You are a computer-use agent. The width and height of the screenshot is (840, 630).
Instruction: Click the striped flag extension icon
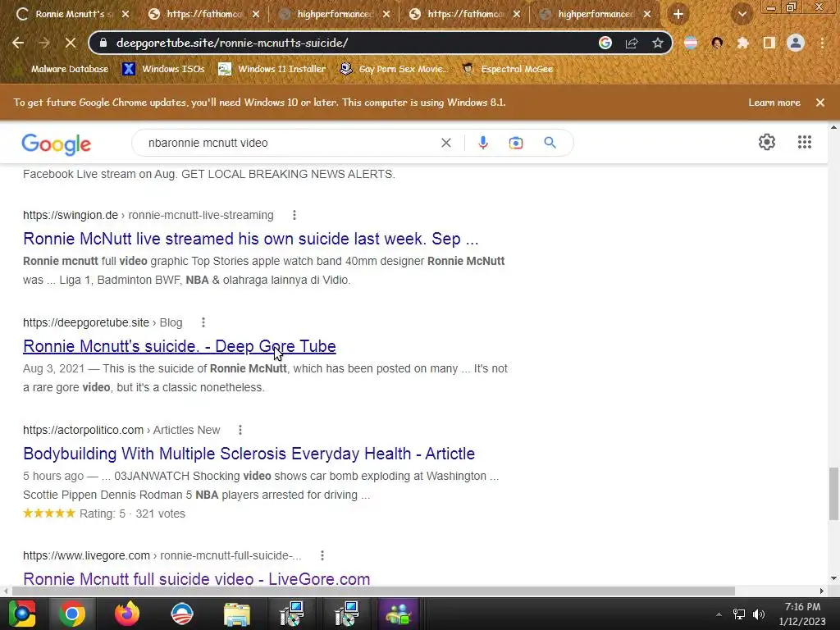[x=691, y=43]
